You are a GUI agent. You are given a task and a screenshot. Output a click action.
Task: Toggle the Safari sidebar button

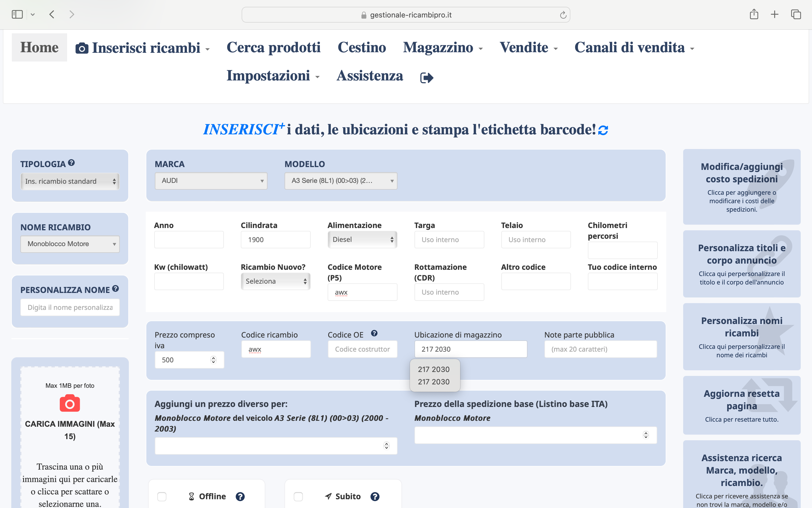tap(17, 14)
